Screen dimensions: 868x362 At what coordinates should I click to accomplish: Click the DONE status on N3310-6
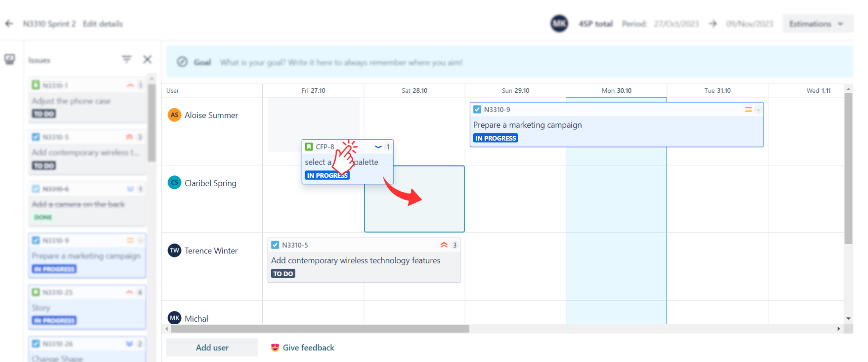pos(43,217)
